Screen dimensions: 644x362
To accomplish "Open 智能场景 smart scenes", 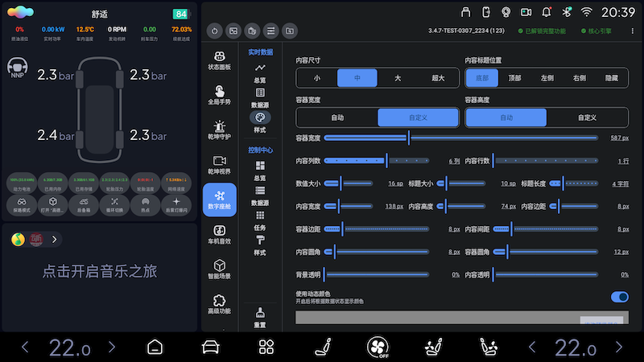I will click(x=219, y=269).
